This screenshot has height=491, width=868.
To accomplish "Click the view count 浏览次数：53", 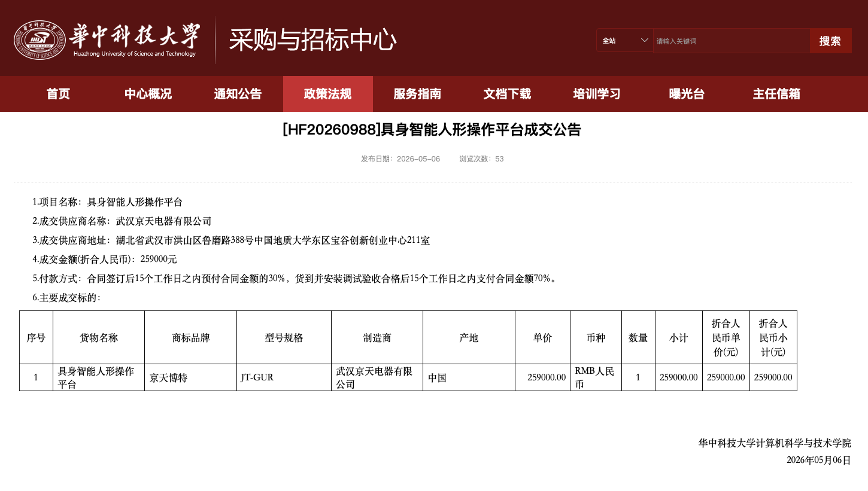I will point(481,159).
